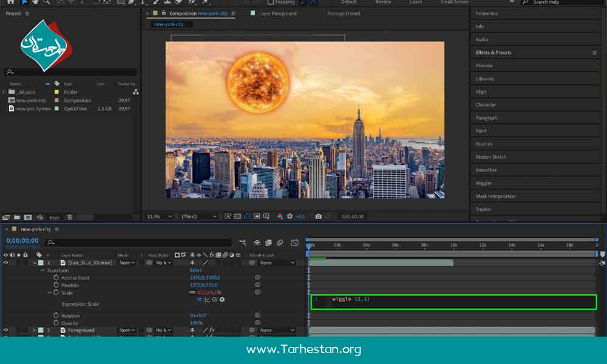
Task: Toggle visibility of the Foreground layer
Action: coord(5,330)
